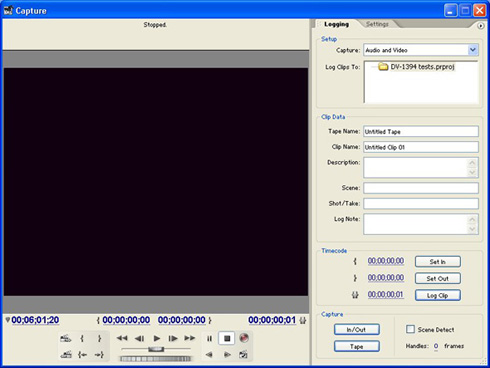The height and width of the screenshot is (368, 490).
Task: Pause the tape with the Pause button
Action: pos(210,338)
